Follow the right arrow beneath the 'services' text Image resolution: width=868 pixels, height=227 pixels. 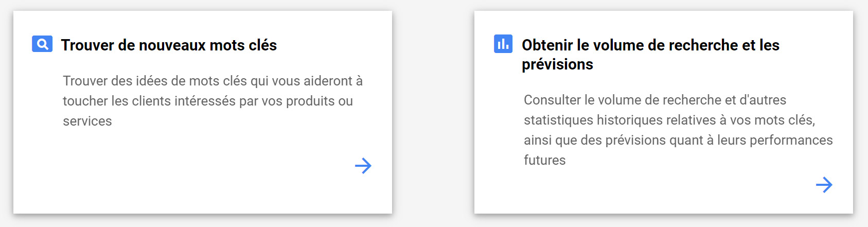point(363,166)
